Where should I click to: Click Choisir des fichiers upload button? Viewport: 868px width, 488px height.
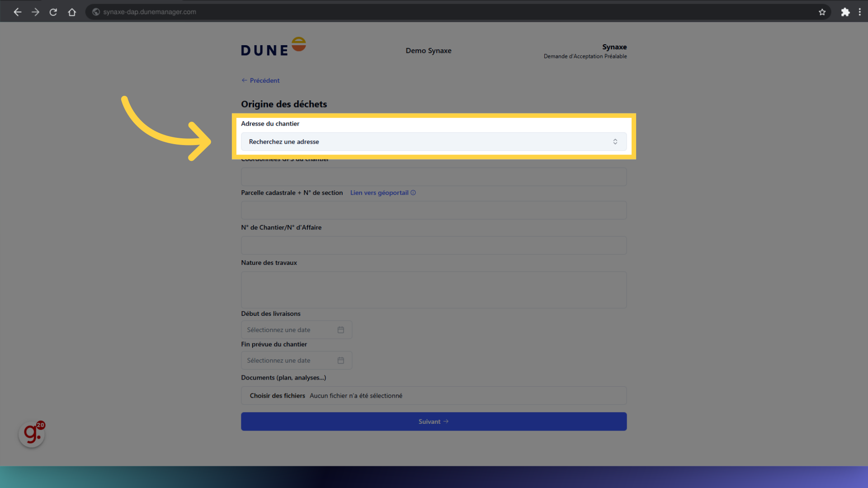click(277, 396)
